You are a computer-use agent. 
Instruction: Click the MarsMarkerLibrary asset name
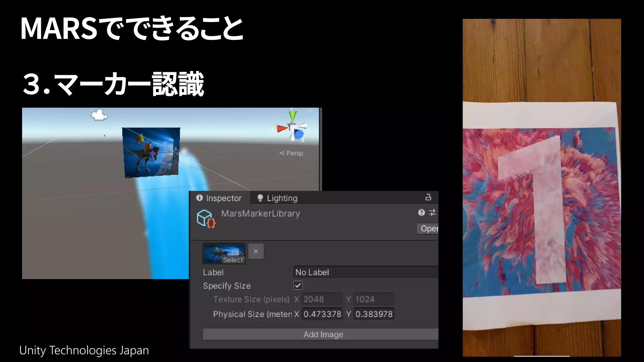[261, 214]
